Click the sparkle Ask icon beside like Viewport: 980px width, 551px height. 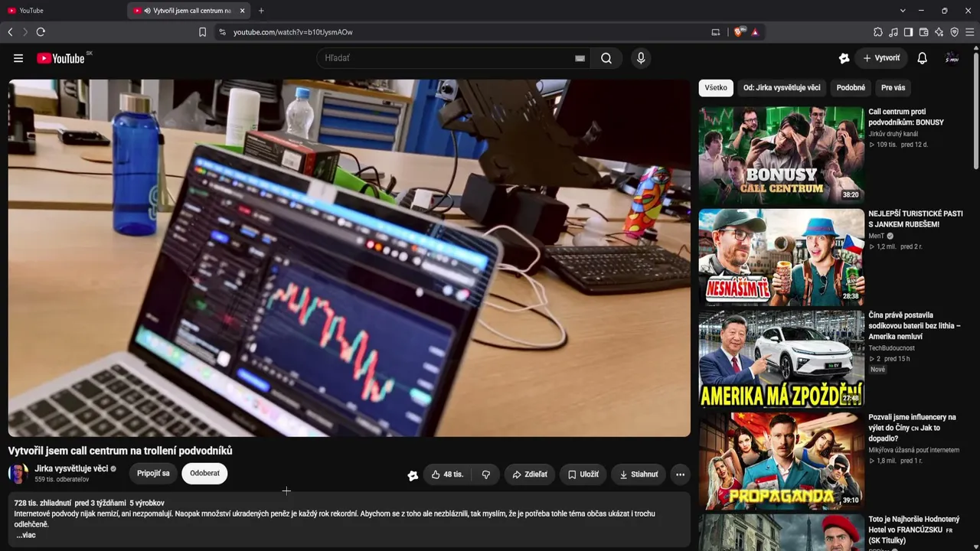click(413, 475)
